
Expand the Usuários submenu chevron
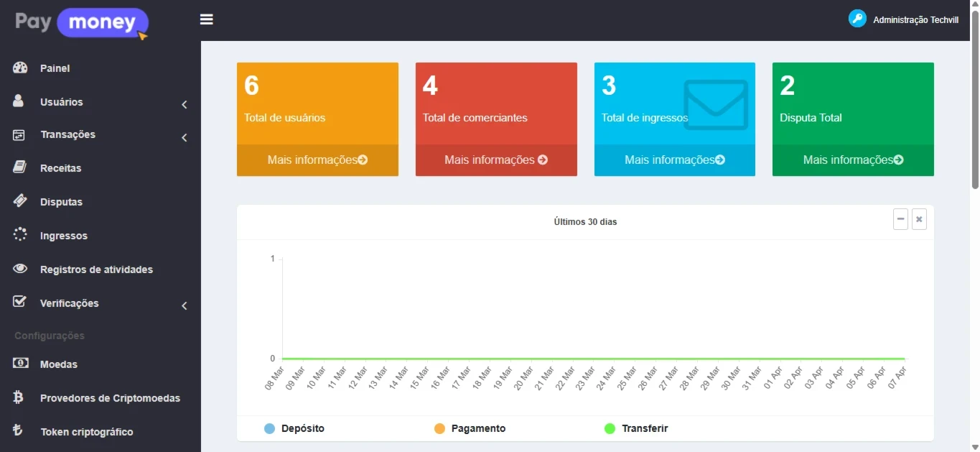(185, 105)
